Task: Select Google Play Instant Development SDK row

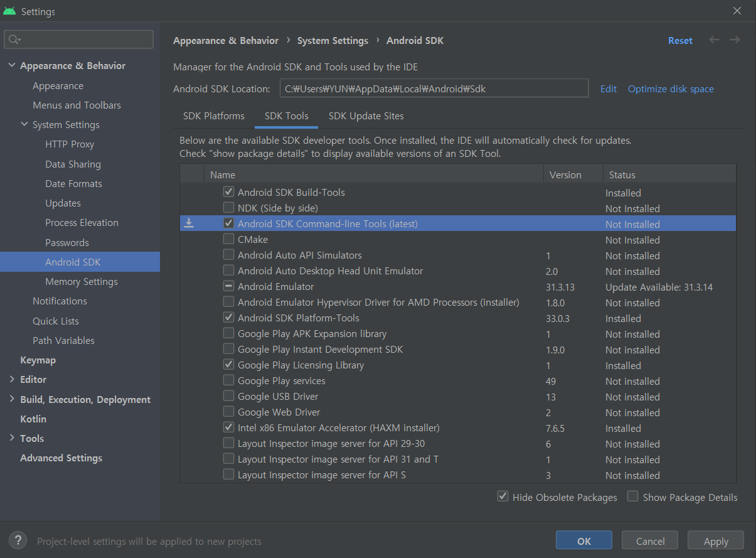Action: coord(458,350)
